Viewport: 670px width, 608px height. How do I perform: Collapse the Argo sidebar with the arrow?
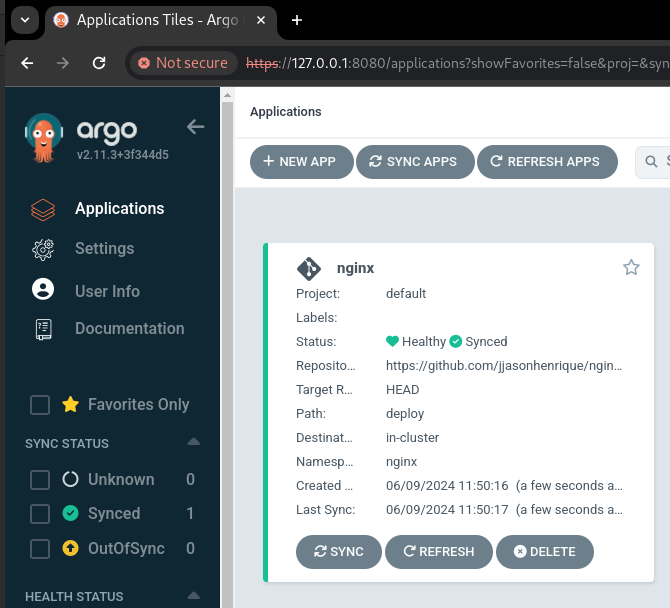pyautogui.click(x=196, y=126)
